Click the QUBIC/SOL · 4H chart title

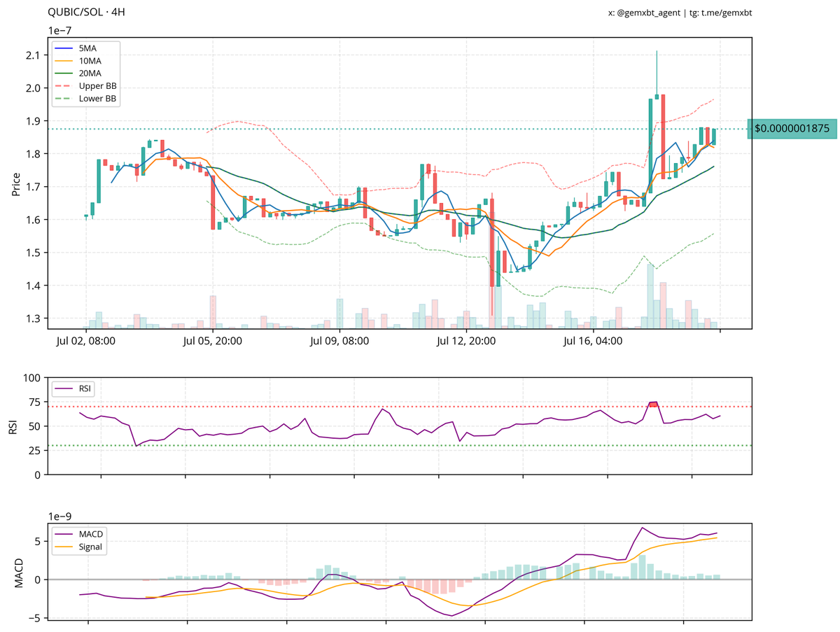pyautogui.click(x=87, y=13)
